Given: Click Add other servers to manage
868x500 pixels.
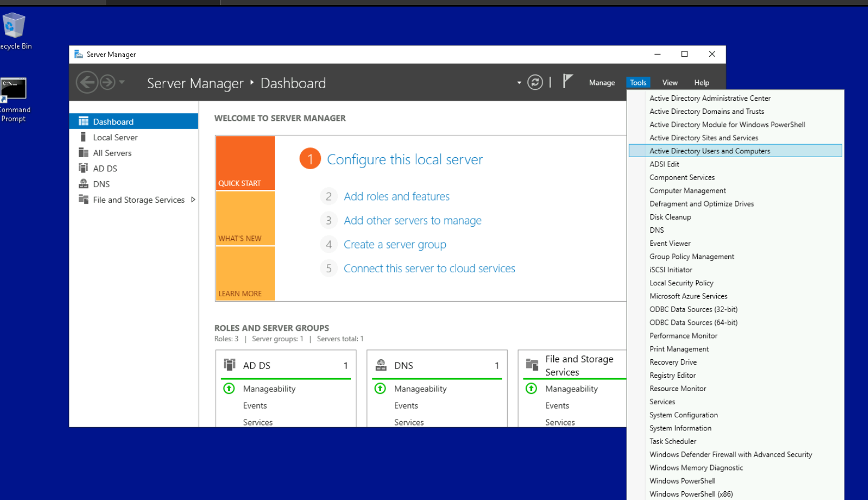Looking at the screenshot, I should (x=412, y=220).
